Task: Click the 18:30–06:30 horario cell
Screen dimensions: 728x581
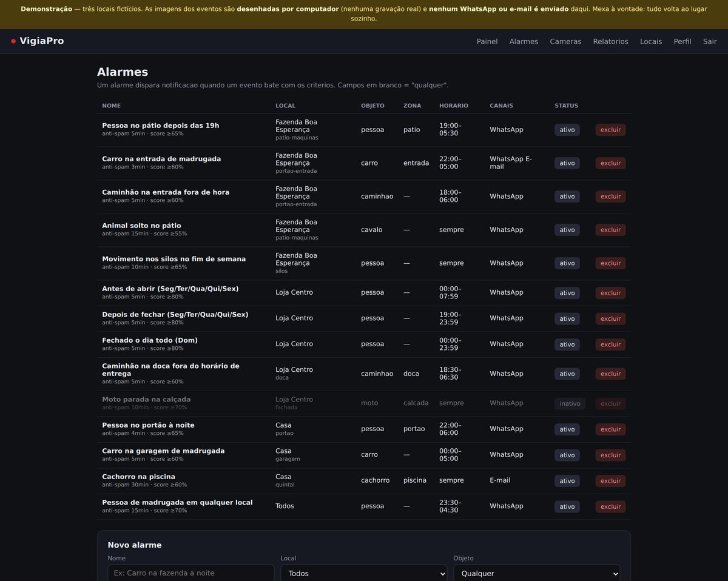Action: (x=450, y=374)
